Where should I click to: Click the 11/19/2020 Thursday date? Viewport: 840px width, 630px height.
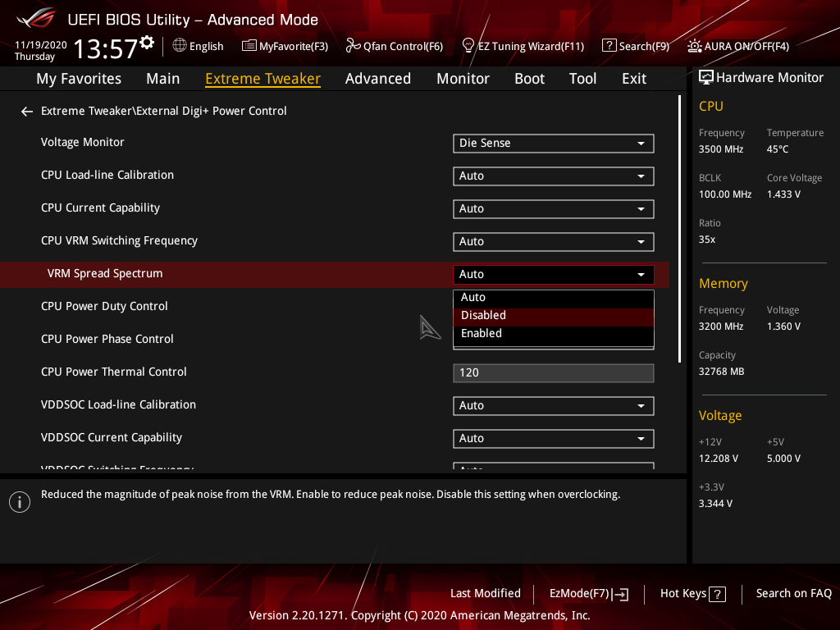click(41, 50)
